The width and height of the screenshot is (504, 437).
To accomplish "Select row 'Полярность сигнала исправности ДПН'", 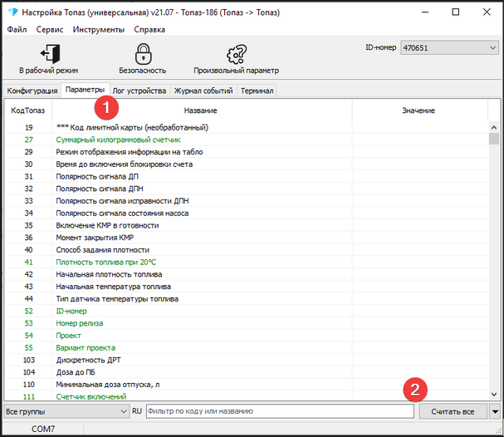I will click(247, 201).
